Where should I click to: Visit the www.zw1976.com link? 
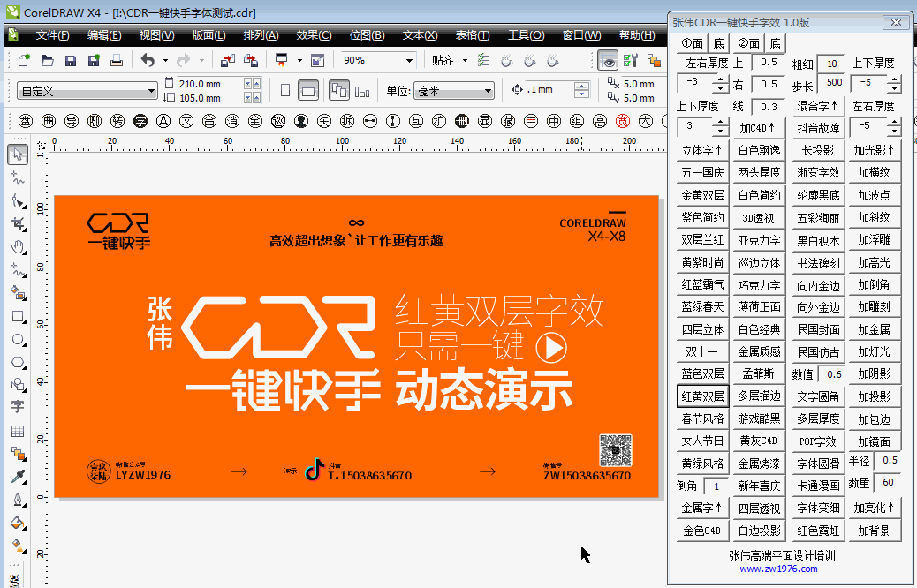(778, 569)
